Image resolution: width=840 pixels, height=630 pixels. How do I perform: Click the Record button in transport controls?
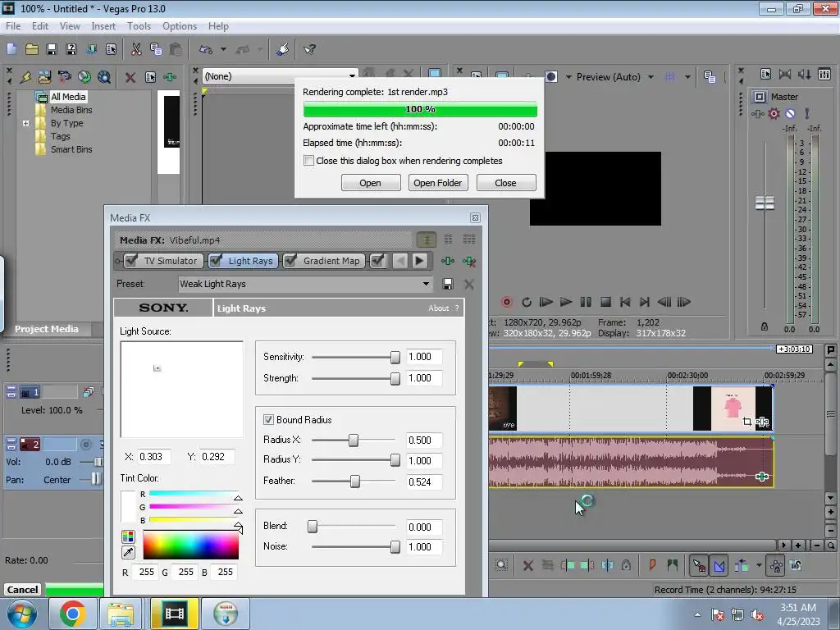[x=506, y=302]
